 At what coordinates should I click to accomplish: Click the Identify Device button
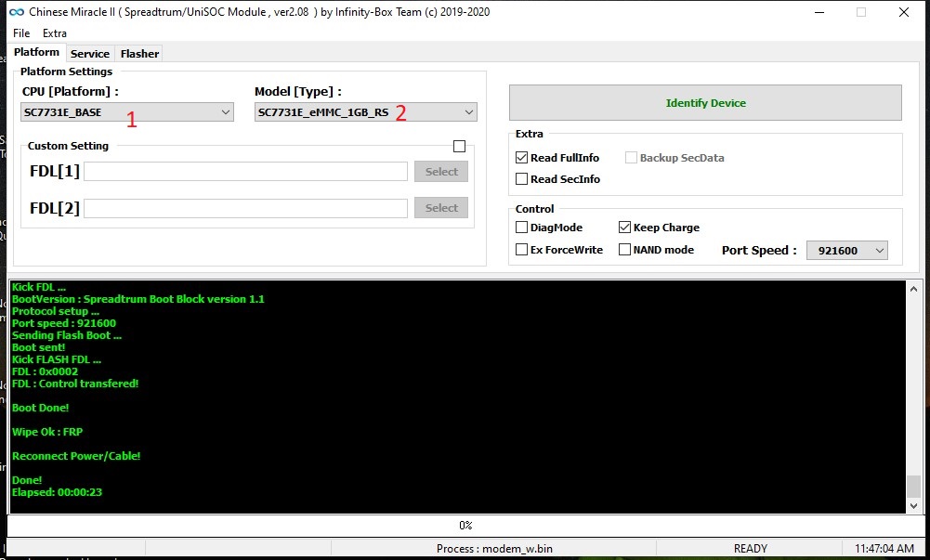pos(705,103)
